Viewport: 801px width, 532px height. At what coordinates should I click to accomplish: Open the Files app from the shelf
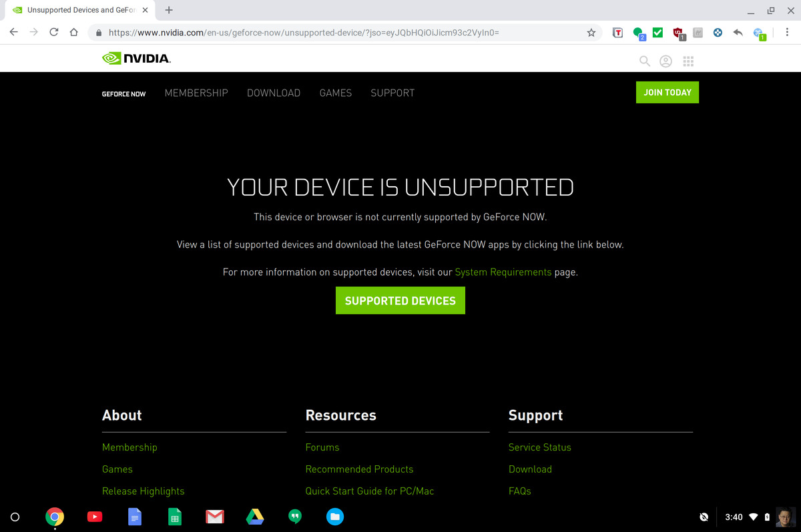pos(335,517)
